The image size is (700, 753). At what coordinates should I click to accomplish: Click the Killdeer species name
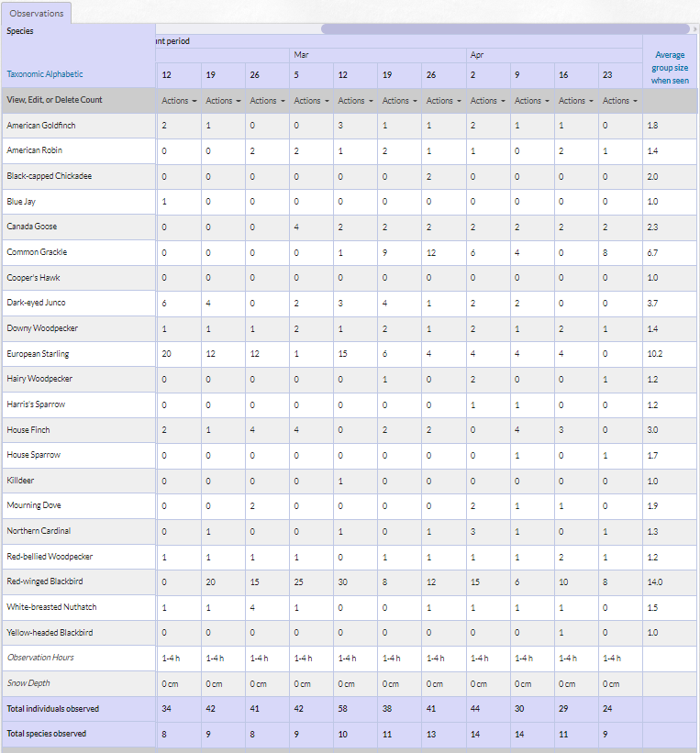pyautogui.click(x=20, y=481)
